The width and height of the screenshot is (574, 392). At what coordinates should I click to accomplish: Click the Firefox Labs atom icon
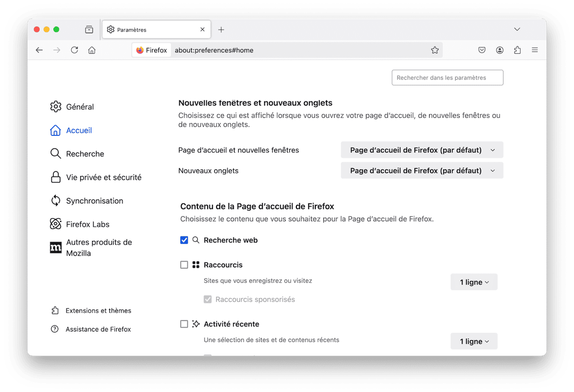56,224
